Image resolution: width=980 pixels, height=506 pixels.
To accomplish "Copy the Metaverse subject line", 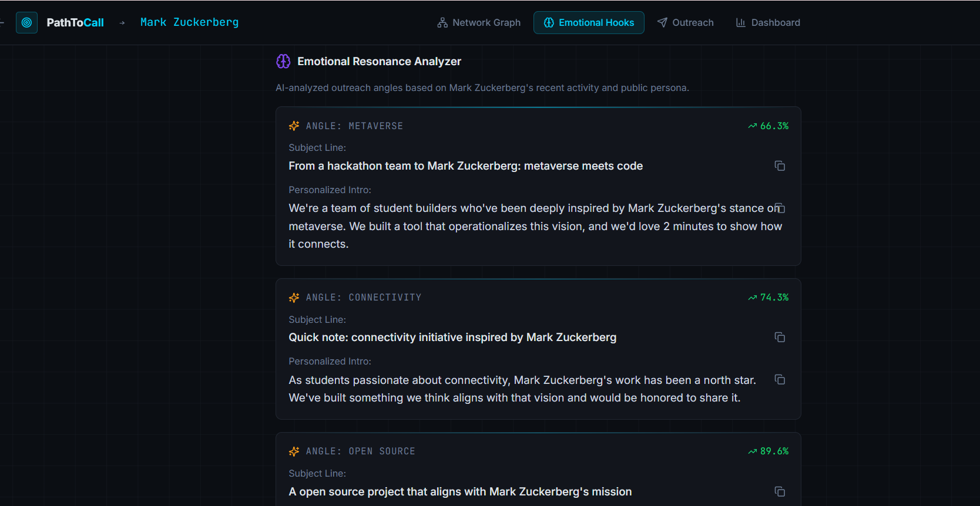I will point(780,166).
